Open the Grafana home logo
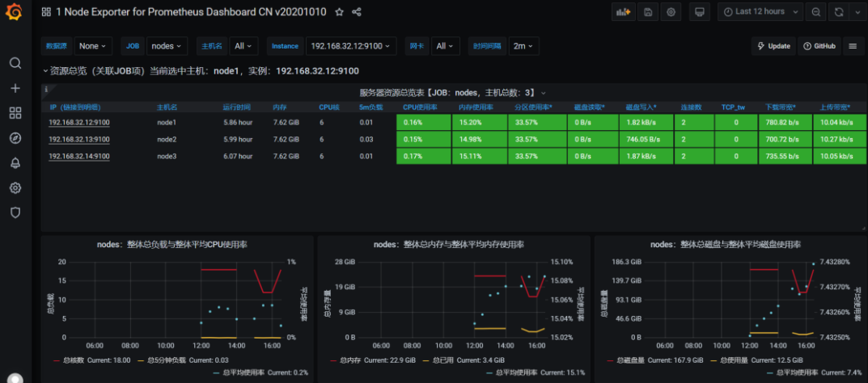Viewport: 868px width, 383px height. [x=15, y=11]
